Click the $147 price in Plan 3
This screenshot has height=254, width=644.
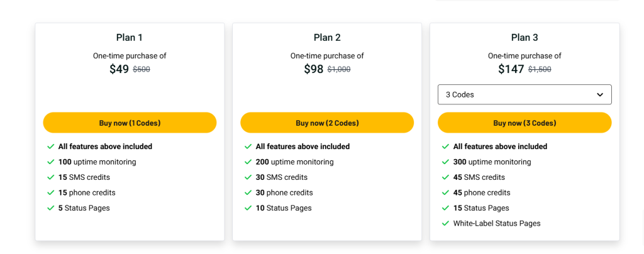click(511, 69)
